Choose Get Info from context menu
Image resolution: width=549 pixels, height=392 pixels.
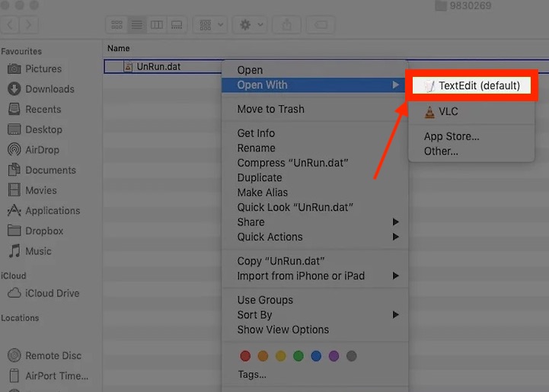314,133
